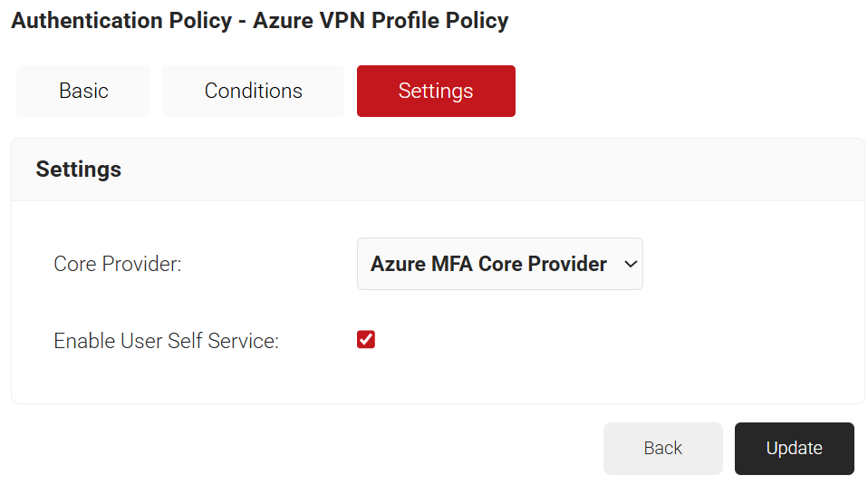Uncheck Enable User Self Service checkbox
The height and width of the screenshot is (485, 868).
point(366,340)
